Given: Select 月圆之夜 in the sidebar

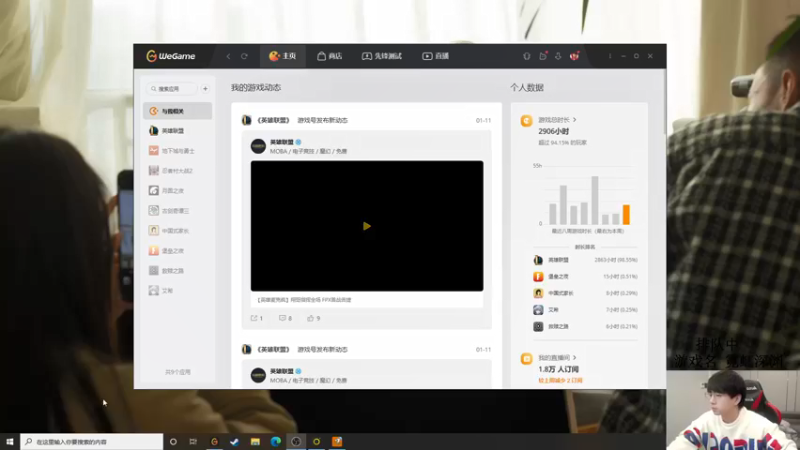Looking at the screenshot, I should tap(178, 191).
